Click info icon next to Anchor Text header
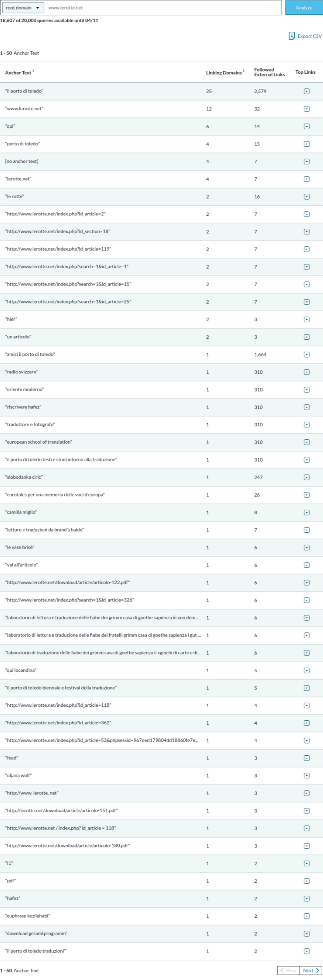323x980 pixels. point(33,71)
